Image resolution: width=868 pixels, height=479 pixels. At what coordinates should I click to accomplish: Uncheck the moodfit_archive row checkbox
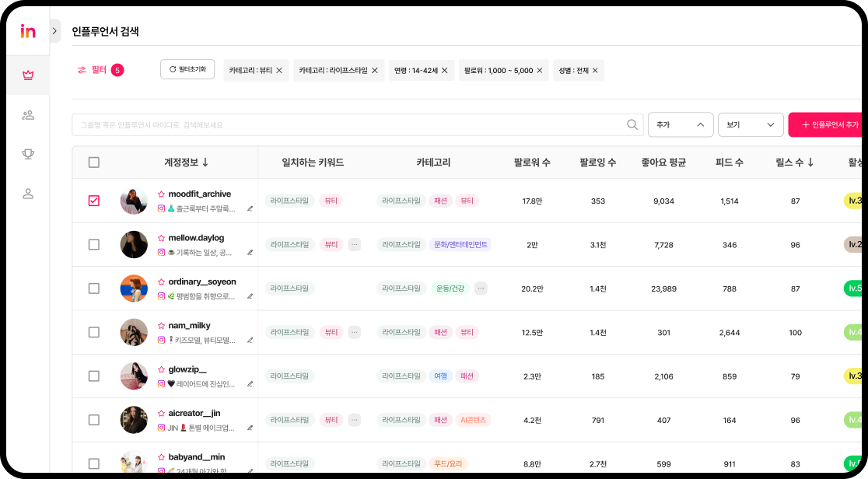point(94,201)
